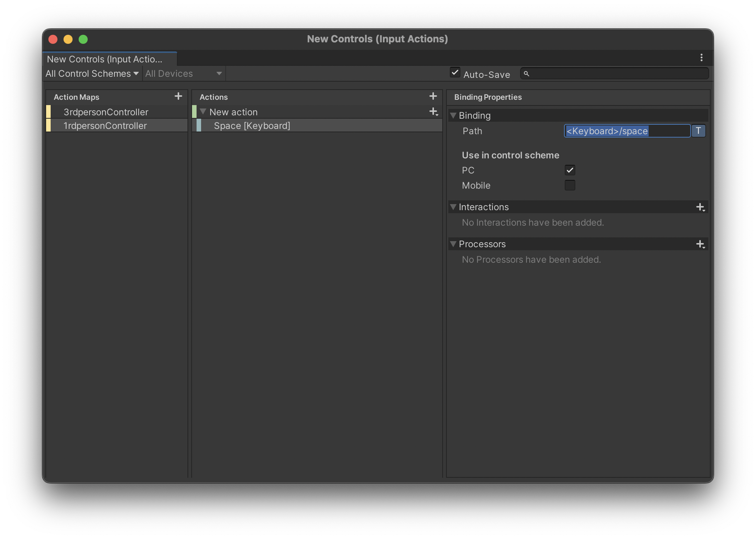Image resolution: width=756 pixels, height=539 pixels.
Task: Add a new action map with plus icon
Action: point(178,96)
